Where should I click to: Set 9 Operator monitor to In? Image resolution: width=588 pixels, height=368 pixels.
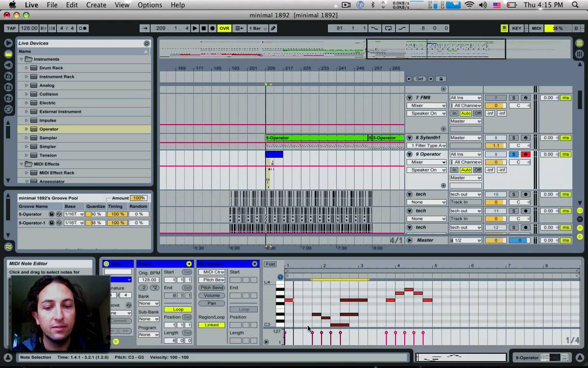click(x=454, y=170)
